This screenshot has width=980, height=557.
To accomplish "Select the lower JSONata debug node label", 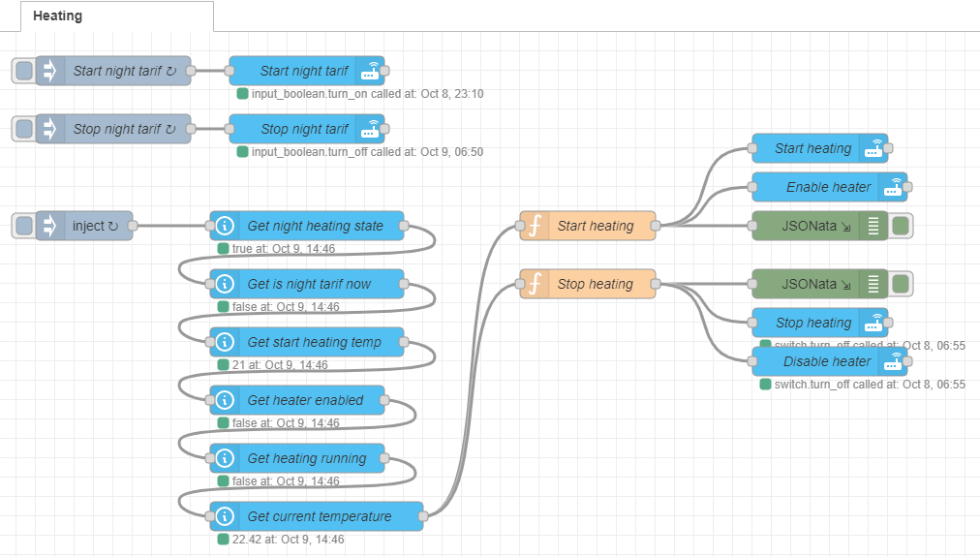I will click(816, 284).
